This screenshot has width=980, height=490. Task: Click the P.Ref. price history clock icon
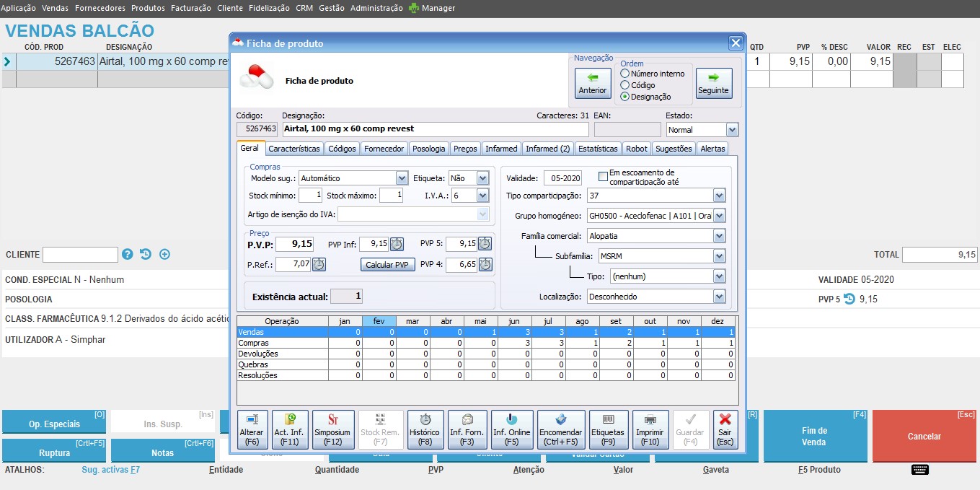click(319, 265)
